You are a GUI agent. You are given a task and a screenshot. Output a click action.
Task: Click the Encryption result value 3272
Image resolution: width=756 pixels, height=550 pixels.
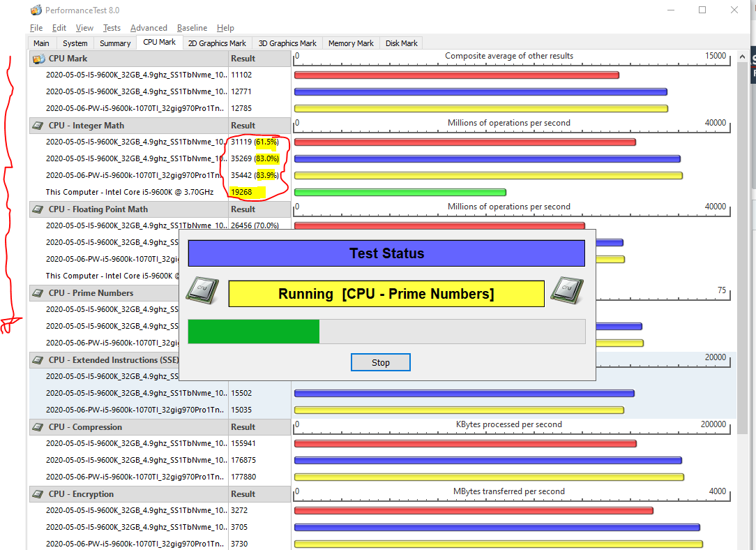click(x=239, y=510)
